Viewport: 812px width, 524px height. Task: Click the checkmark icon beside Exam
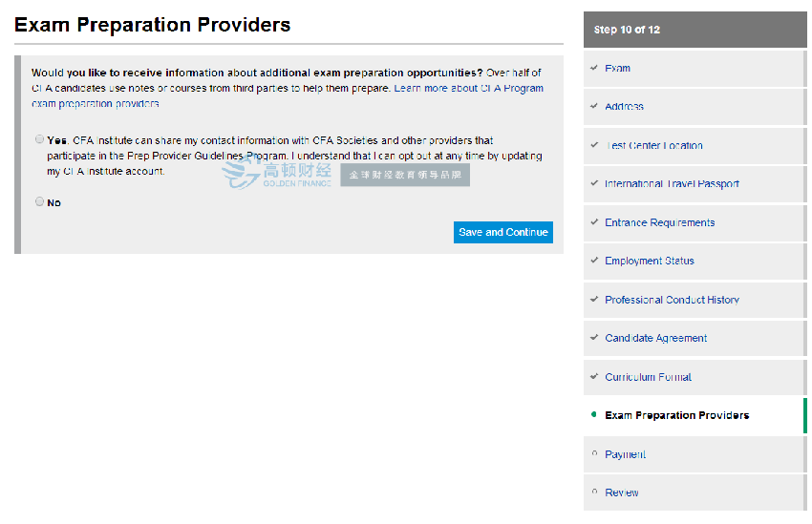click(x=594, y=68)
